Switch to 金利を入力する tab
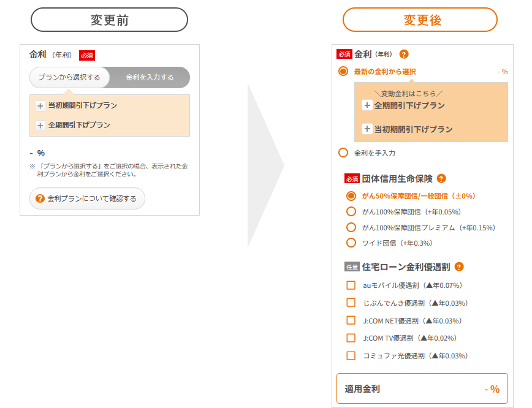This screenshot has width=532, height=408. coord(150,78)
